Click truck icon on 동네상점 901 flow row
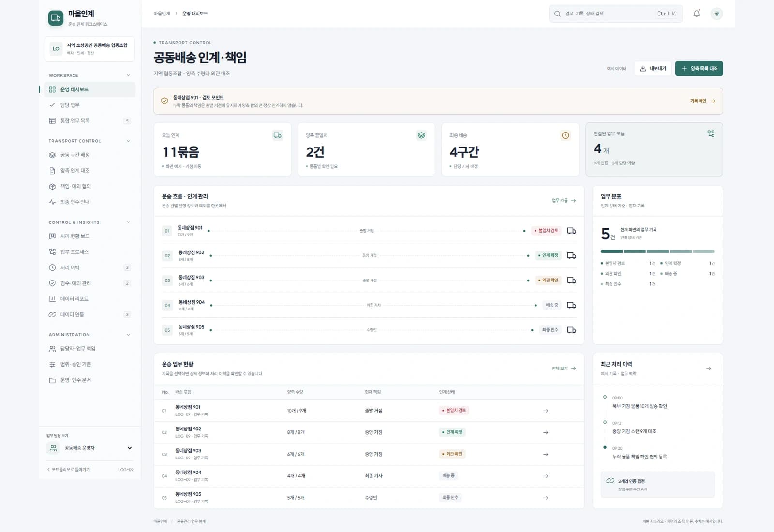 [571, 231]
